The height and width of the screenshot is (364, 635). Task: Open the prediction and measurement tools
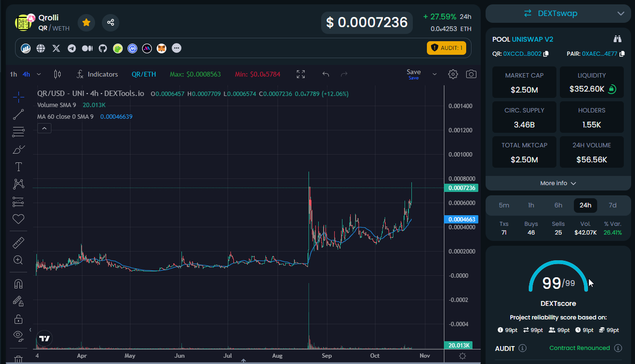(x=19, y=202)
